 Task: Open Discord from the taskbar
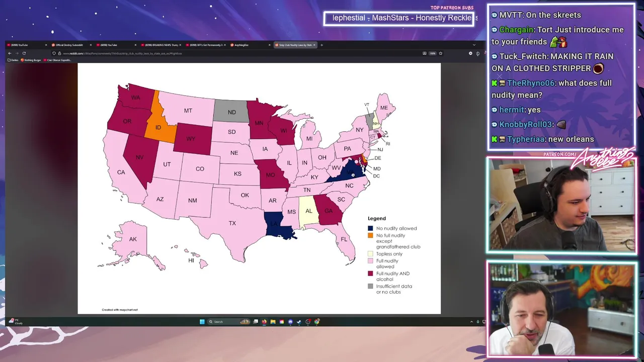(290, 322)
